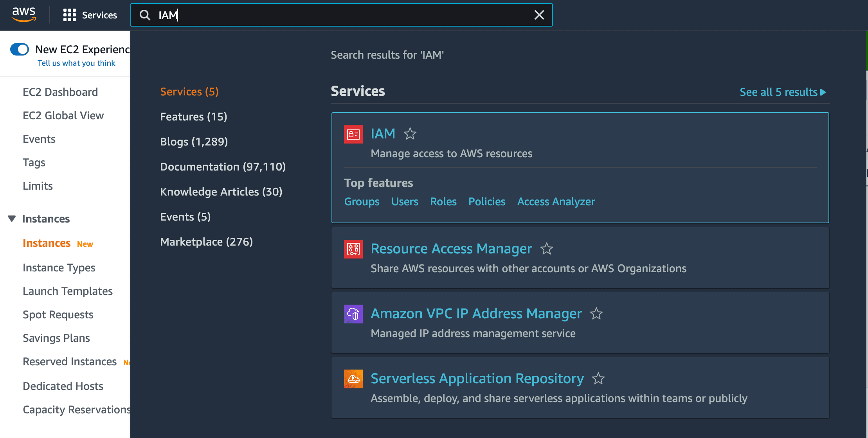Viewport: 868px width, 438px height.
Task: Open See all 5 results
Action: coord(782,92)
